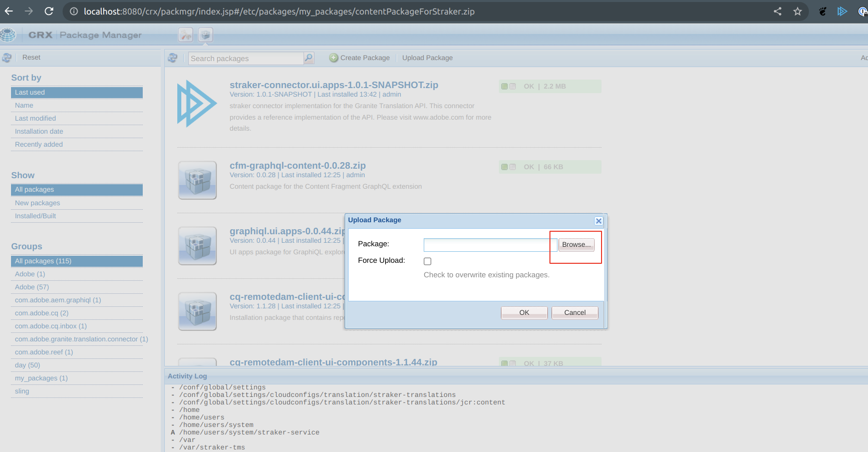868x452 pixels.
Task: Select the Adobe (1) group
Action: [77, 274]
